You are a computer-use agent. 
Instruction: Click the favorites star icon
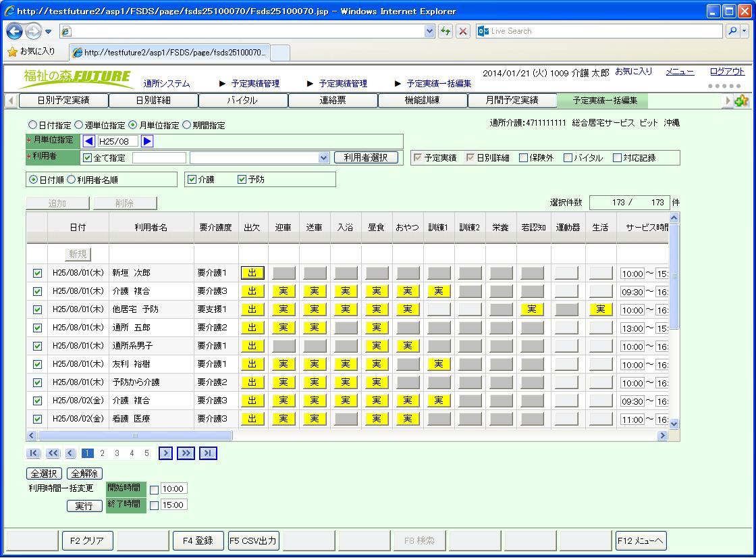(x=13, y=51)
